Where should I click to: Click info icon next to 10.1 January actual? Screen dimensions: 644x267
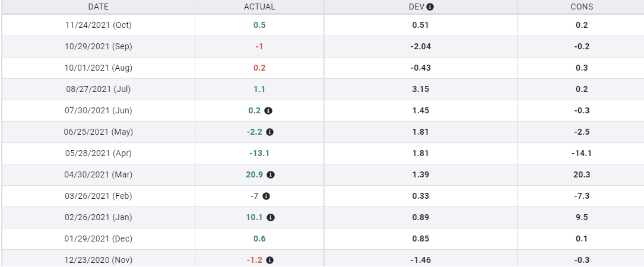pos(271,217)
